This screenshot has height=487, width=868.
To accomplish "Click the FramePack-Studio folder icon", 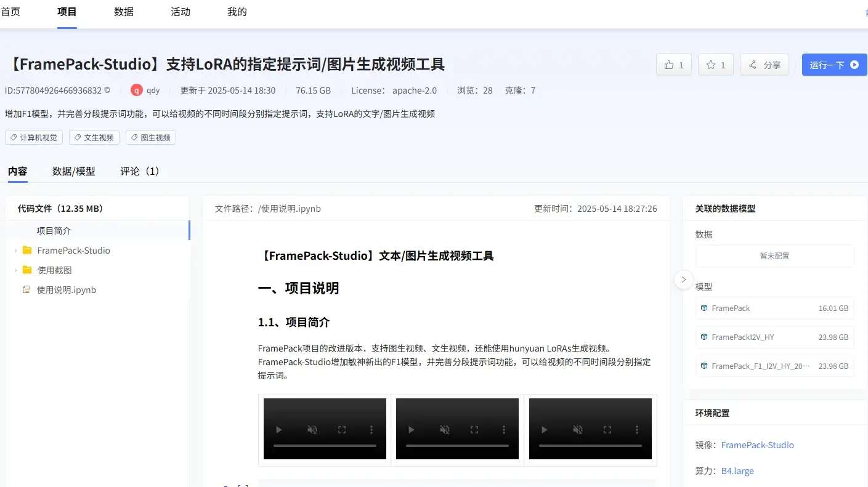I will tap(27, 251).
